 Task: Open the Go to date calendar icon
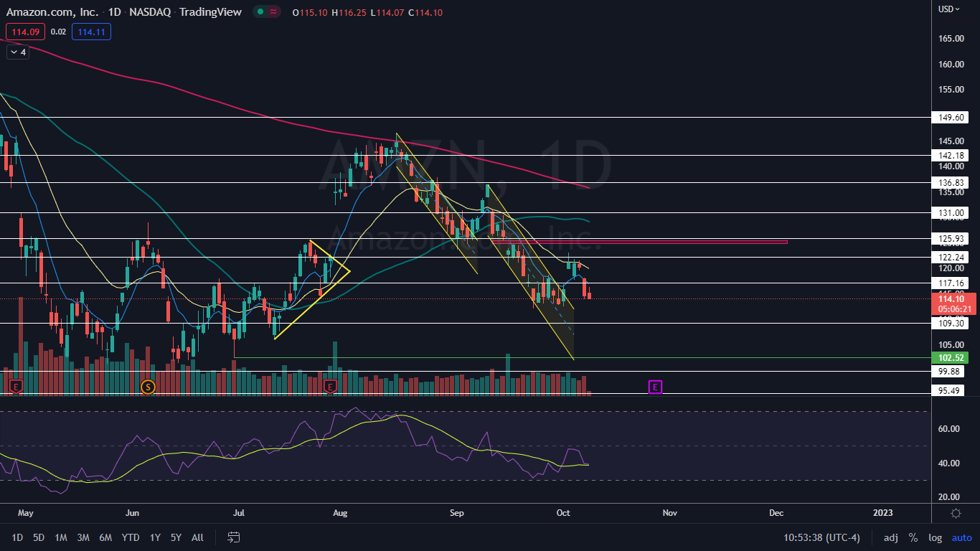(x=233, y=537)
